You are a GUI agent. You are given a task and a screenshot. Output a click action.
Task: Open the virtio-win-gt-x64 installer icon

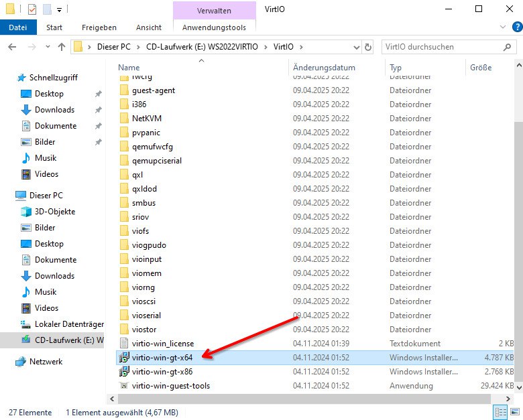coord(124,357)
